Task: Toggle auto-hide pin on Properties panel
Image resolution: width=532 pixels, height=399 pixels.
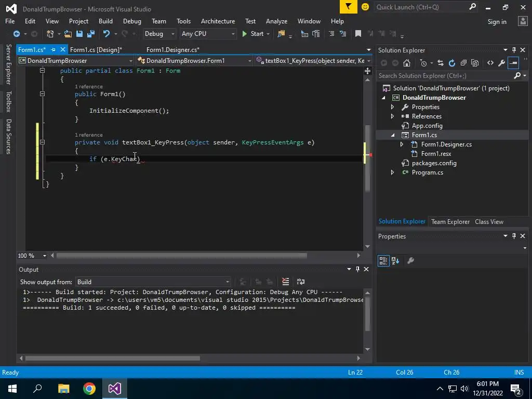Action: [514, 236]
